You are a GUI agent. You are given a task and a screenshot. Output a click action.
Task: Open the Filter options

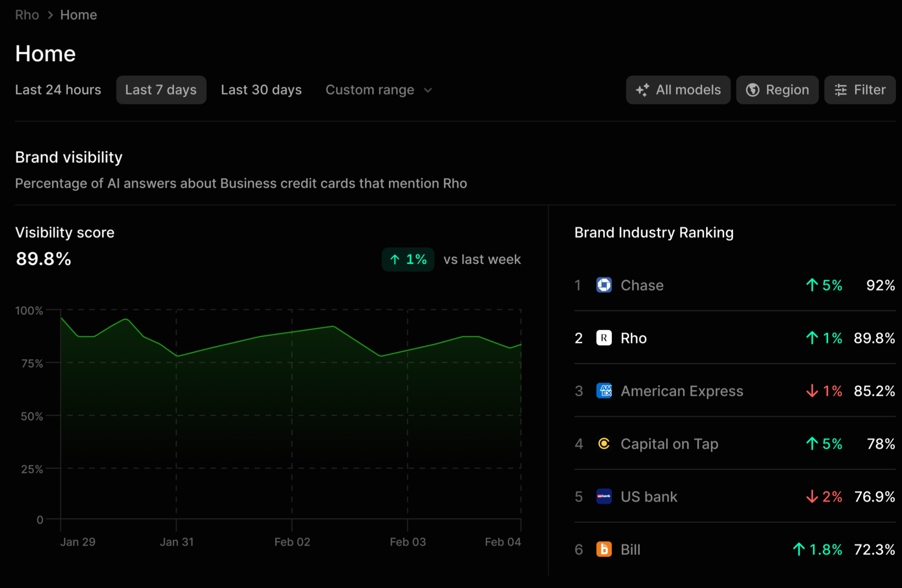tap(860, 90)
